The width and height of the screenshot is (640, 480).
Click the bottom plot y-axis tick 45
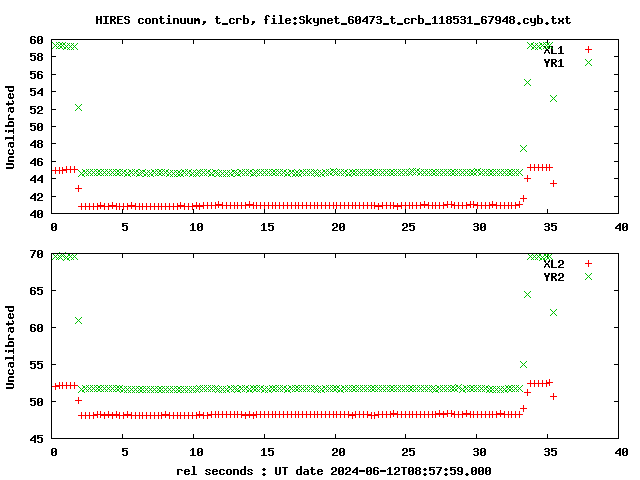(x=36, y=439)
